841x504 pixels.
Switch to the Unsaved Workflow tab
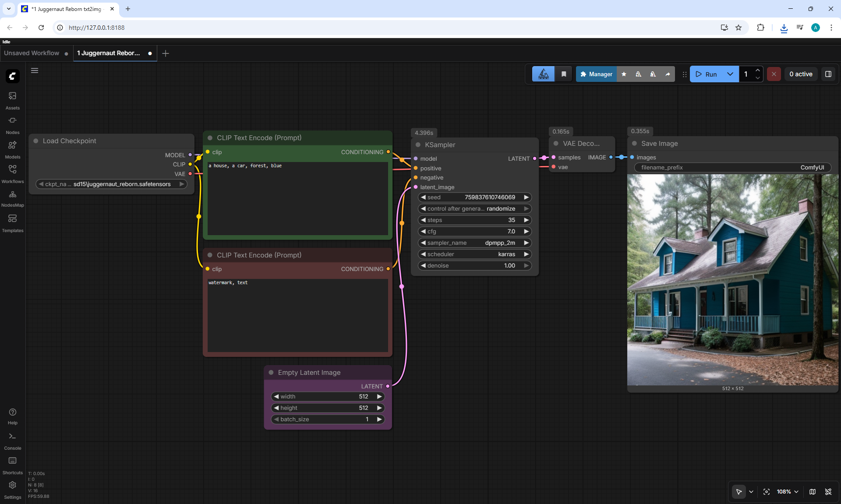click(x=32, y=53)
